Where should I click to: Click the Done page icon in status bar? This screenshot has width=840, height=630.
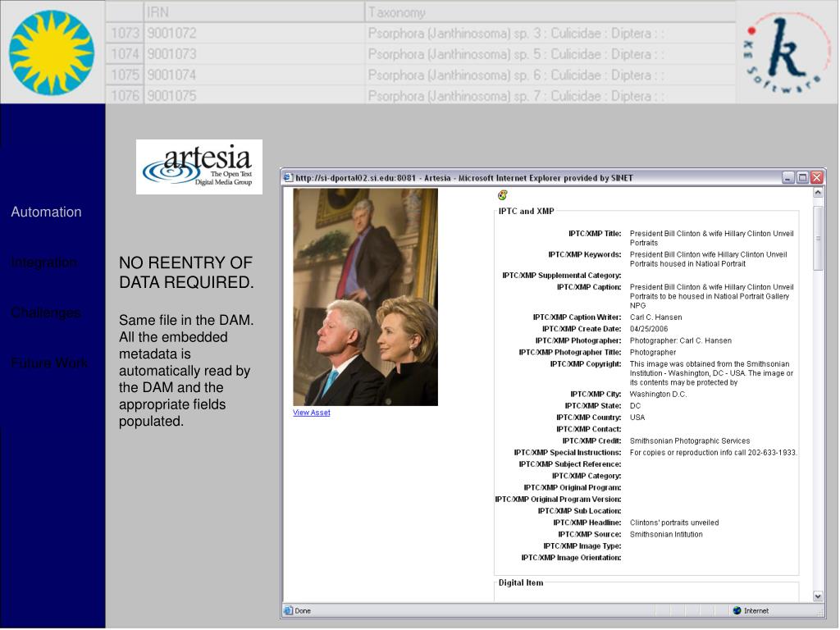pos(288,610)
